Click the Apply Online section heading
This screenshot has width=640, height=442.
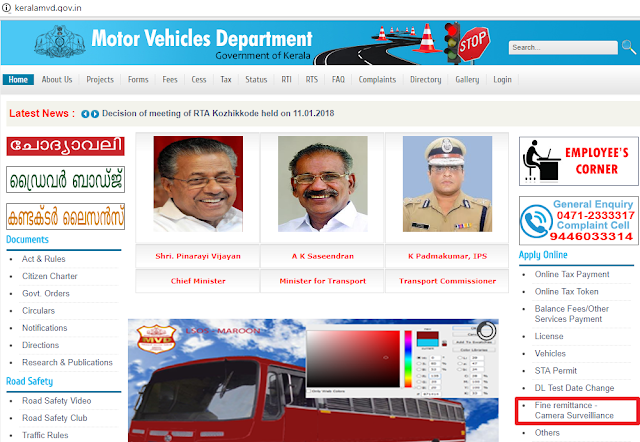543,255
